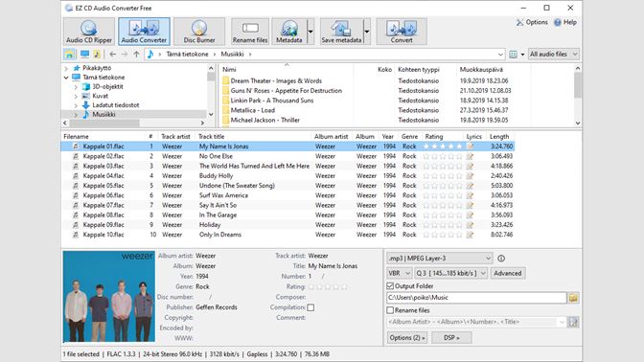The height and width of the screenshot is (362, 644).
Task: Browse for output folder with folder icon
Action: 573,298
